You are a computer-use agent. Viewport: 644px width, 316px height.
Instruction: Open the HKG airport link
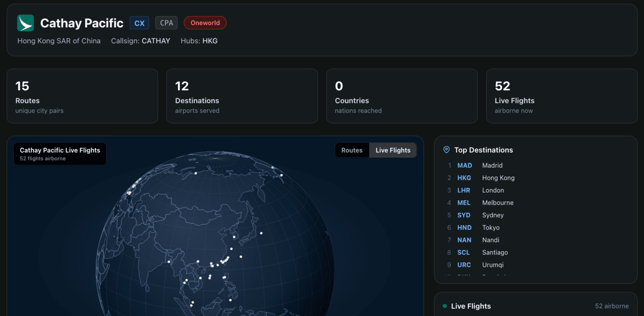[464, 178]
